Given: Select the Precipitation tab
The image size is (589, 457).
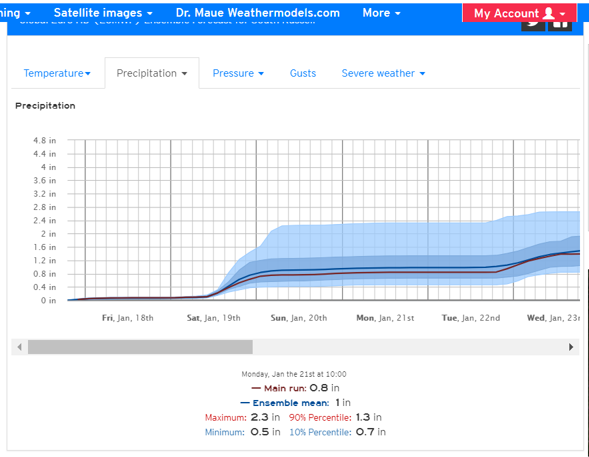Looking at the screenshot, I should tap(152, 73).
